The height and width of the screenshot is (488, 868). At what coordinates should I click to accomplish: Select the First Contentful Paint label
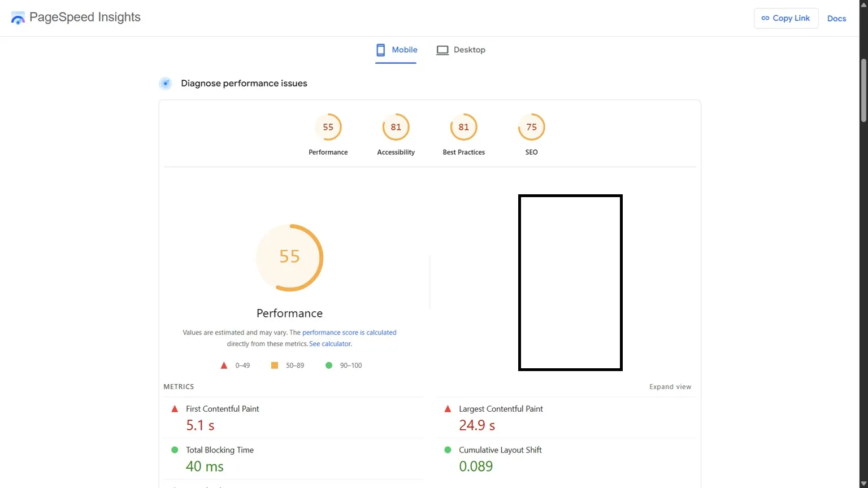(x=223, y=409)
